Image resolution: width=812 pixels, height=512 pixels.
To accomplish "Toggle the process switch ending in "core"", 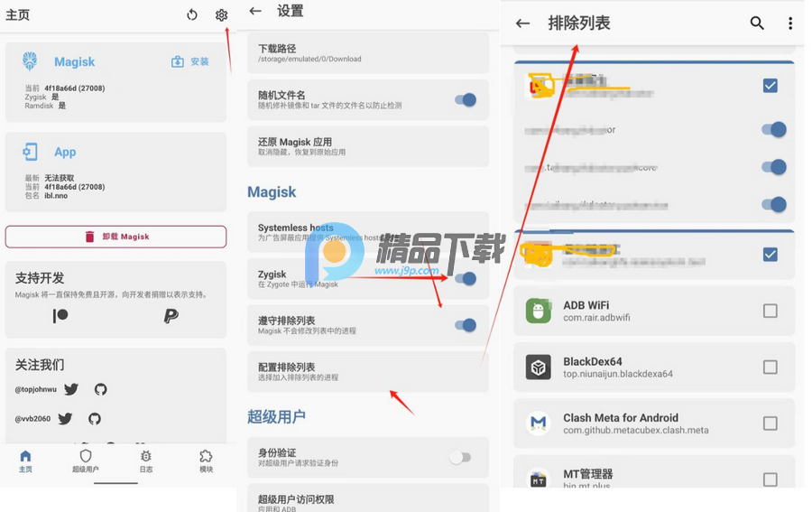I will 774,167.
